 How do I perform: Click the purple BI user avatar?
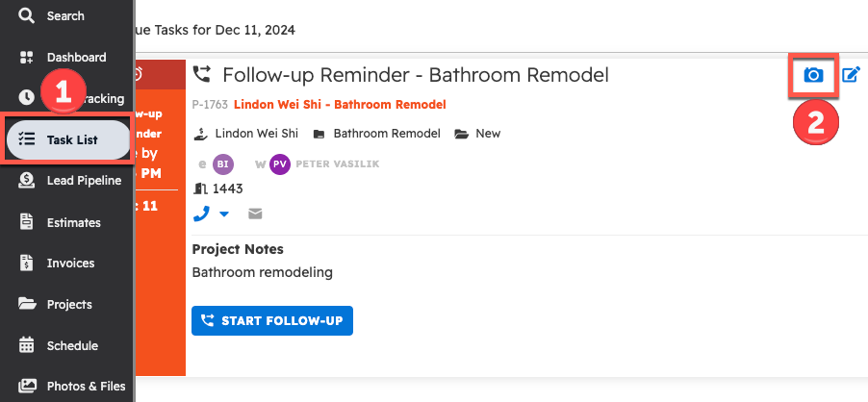223,163
